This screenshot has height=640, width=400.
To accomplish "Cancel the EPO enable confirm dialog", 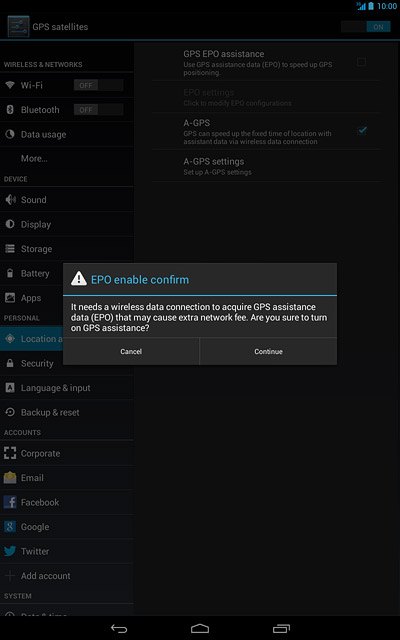I will coord(131,351).
